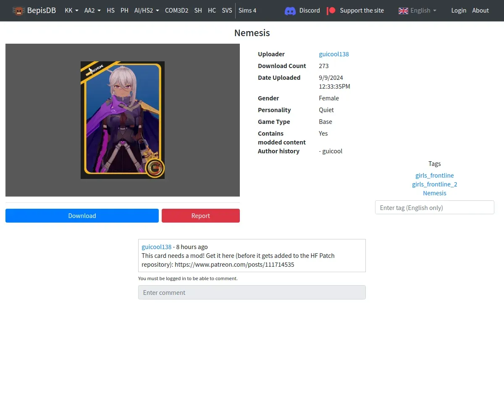This screenshot has width=504, height=420.
Task: Click the Enter comment field
Action: coord(252,292)
